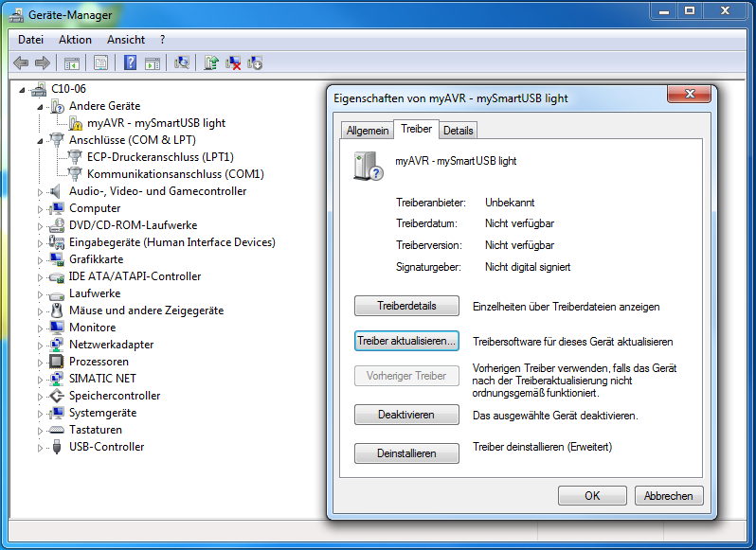
Task: Switch to the Allgemein tab
Action: 368,131
